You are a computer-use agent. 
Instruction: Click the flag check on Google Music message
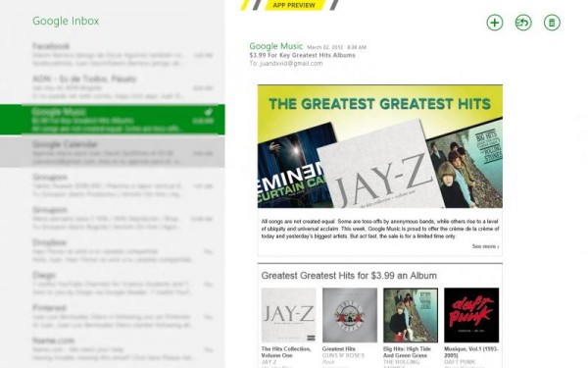coord(209,112)
